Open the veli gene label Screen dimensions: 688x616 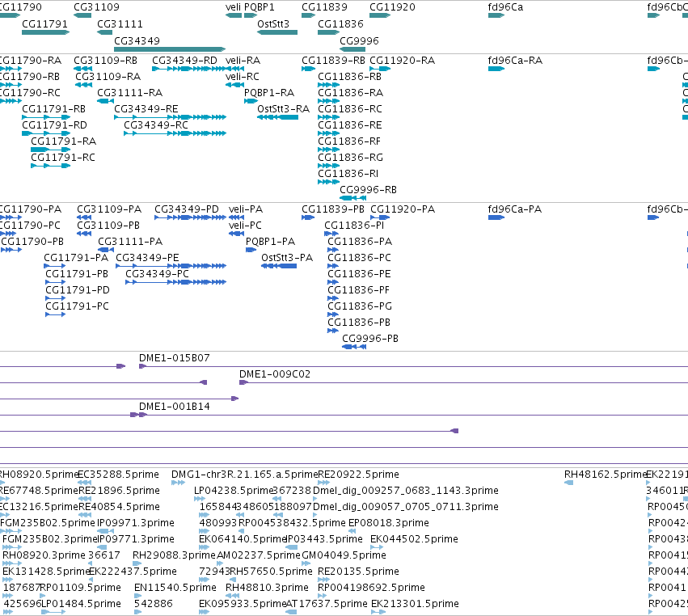point(233,7)
